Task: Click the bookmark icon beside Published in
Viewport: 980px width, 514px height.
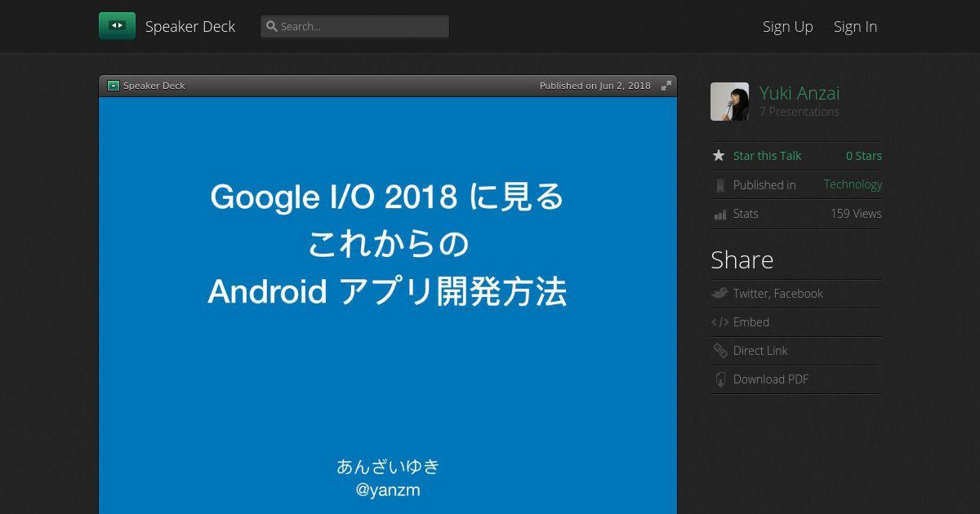Action: pos(719,185)
